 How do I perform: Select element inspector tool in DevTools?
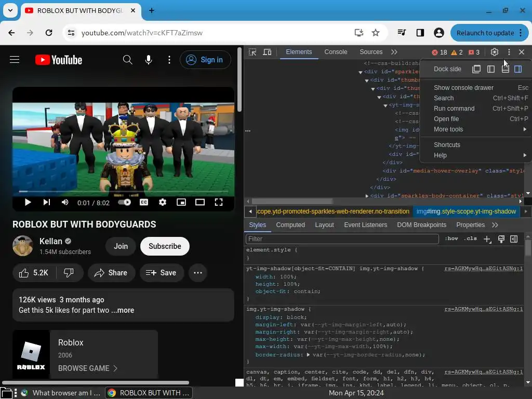(252, 52)
